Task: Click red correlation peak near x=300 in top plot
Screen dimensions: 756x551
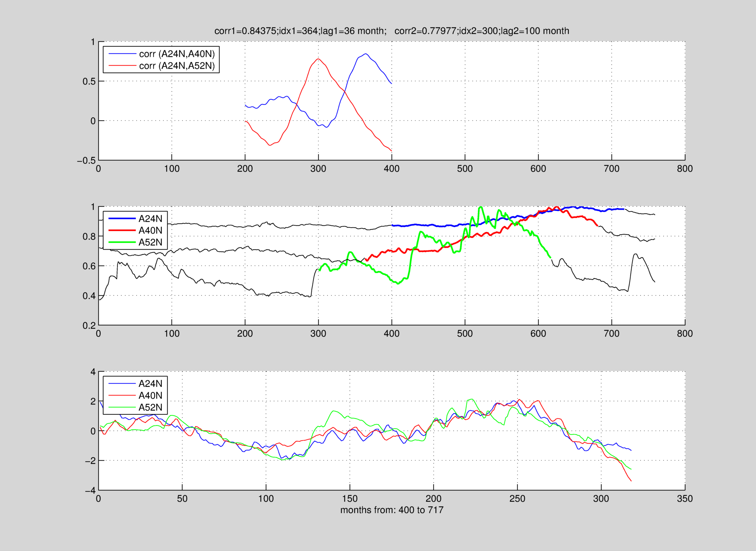Action: (x=318, y=59)
